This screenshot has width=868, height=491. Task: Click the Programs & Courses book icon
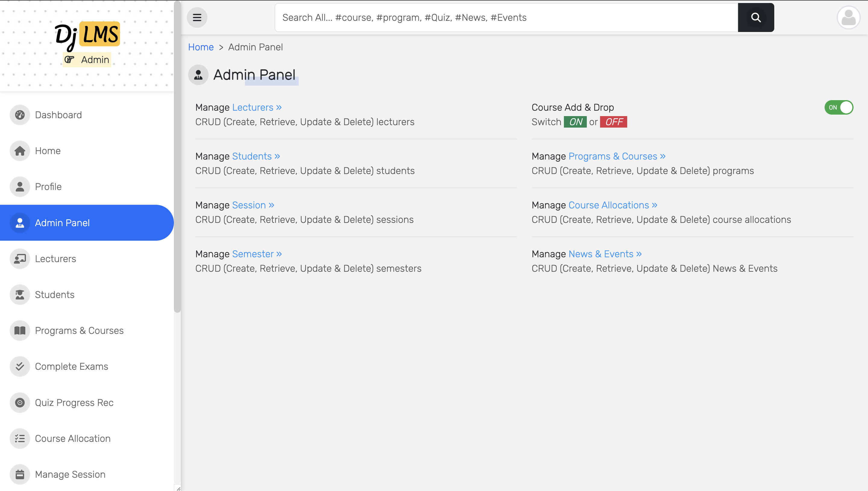click(20, 331)
